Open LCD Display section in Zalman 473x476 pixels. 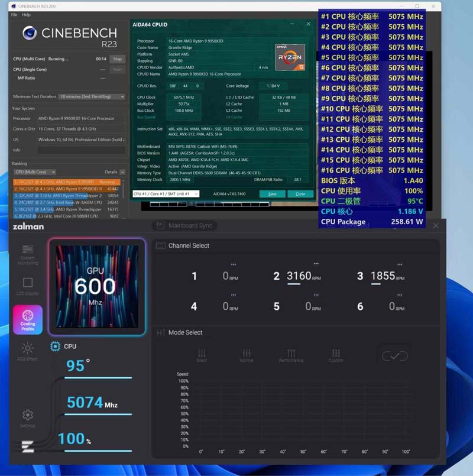click(x=28, y=286)
